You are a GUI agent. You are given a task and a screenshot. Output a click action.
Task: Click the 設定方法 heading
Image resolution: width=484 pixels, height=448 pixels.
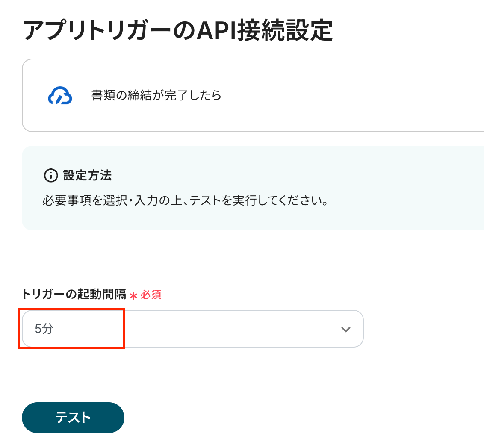(x=87, y=175)
